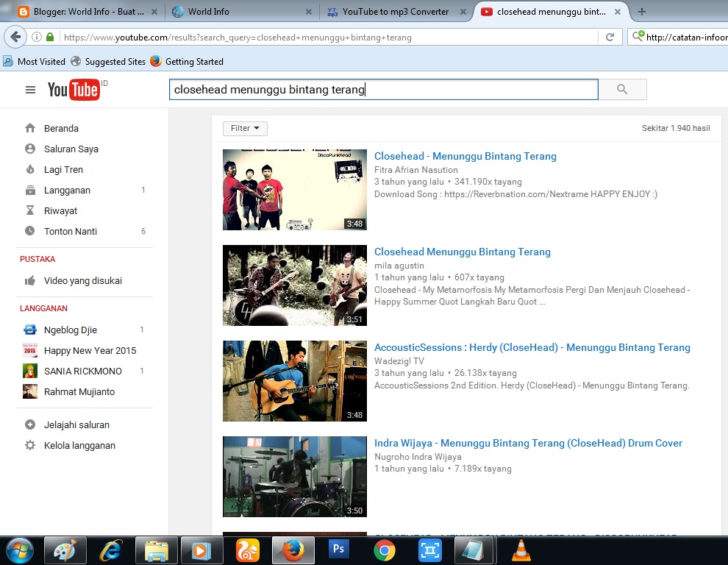Image resolution: width=728 pixels, height=565 pixels.
Task: Open site info via the green padlock
Action: [50, 38]
